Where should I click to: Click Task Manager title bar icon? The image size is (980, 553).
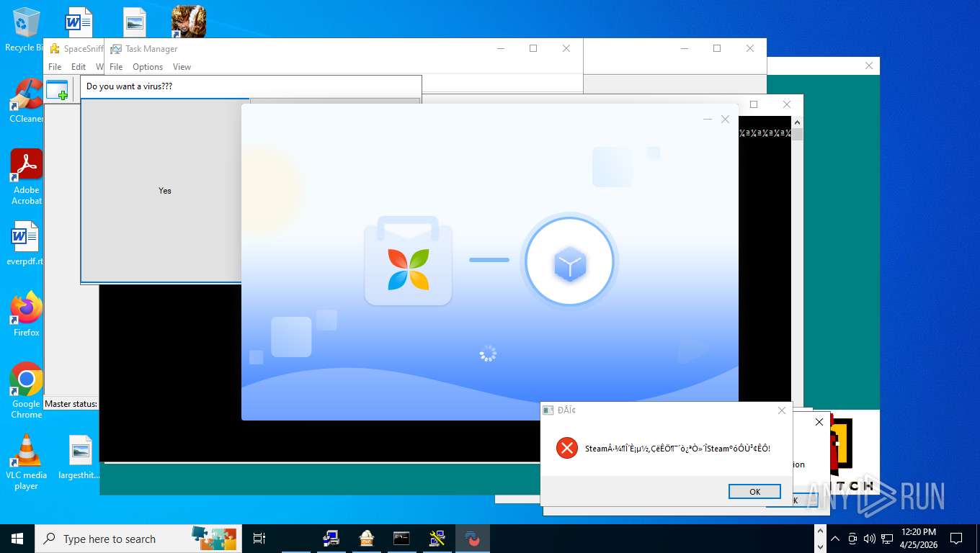coord(115,49)
